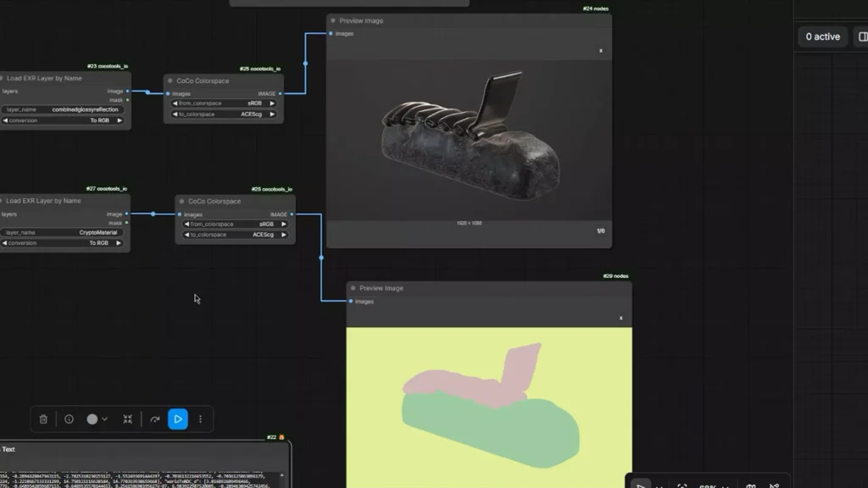Click the collapse-arrows icon in the selection toolbar
The height and width of the screenshot is (488, 868).
128,419
